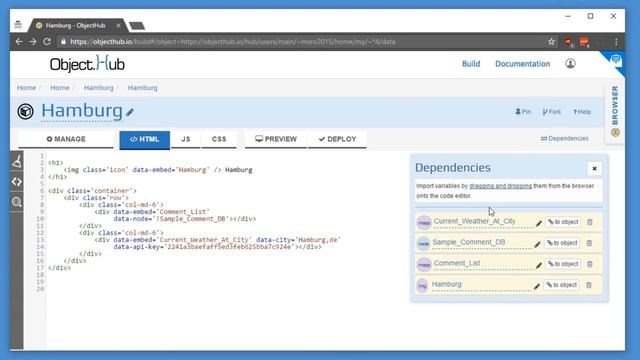Go forward in browser history
640x360 pixels.
(x=33, y=42)
